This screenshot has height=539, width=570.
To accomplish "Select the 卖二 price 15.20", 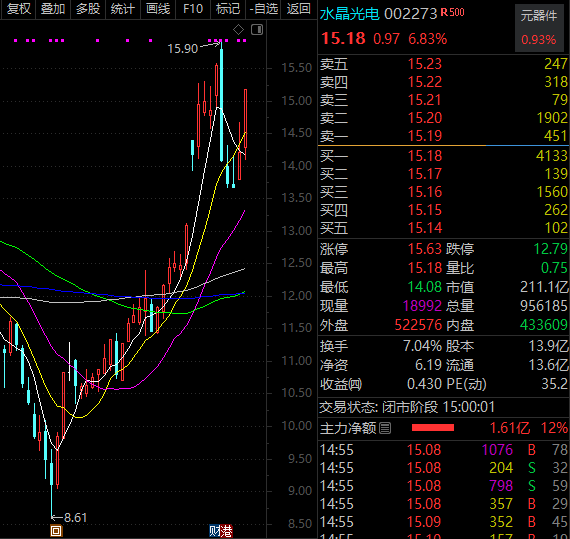I will (424, 118).
